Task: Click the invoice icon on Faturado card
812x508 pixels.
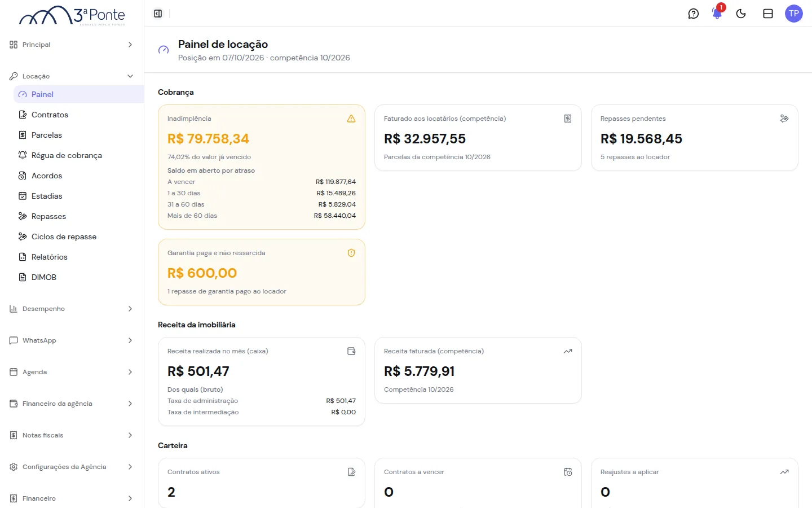Action: (568, 119)
